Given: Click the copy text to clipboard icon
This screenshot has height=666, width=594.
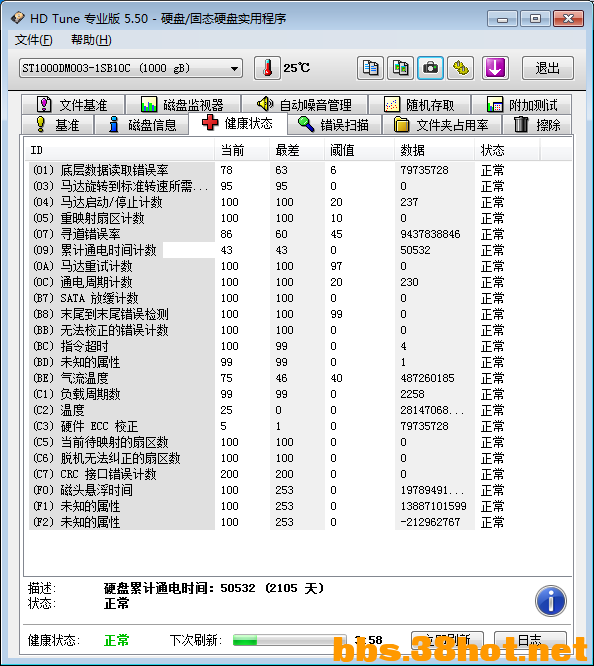Looking at the screenshot, I should click(371, 68).
